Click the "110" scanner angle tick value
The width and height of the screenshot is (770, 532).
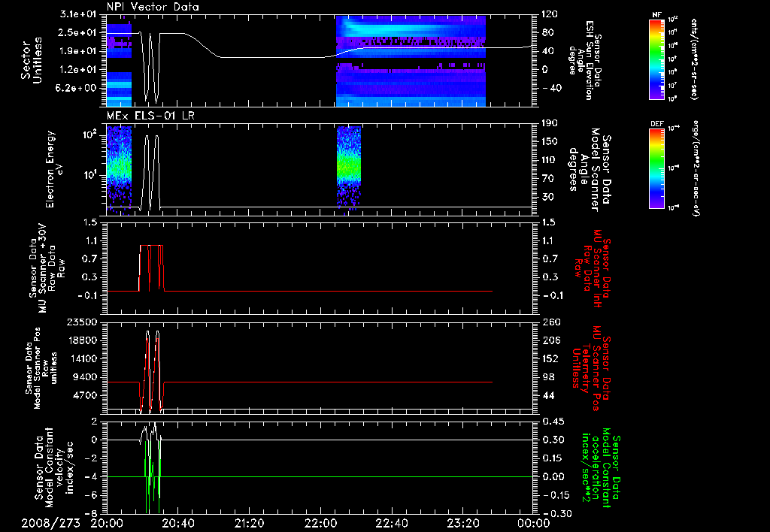[550, 160]
